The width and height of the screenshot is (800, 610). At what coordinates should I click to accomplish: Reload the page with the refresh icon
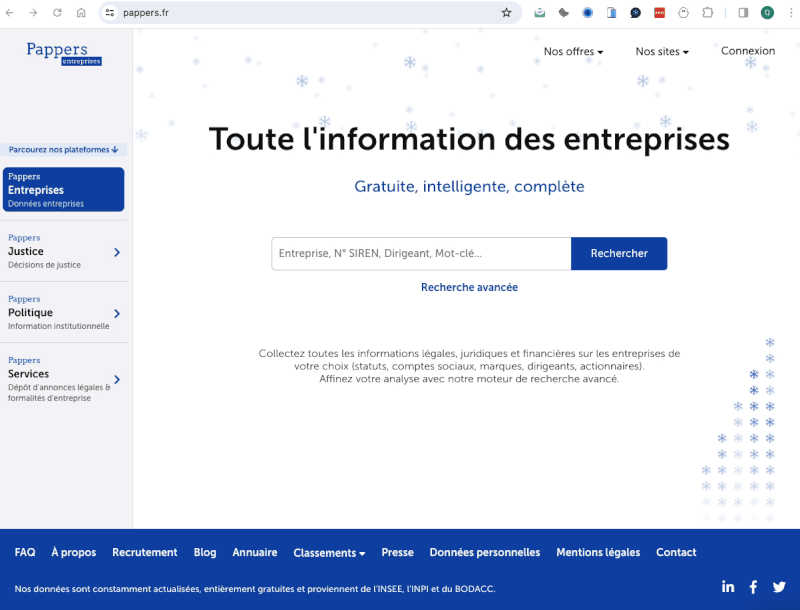pyautogui.click(x=57, y=13)
